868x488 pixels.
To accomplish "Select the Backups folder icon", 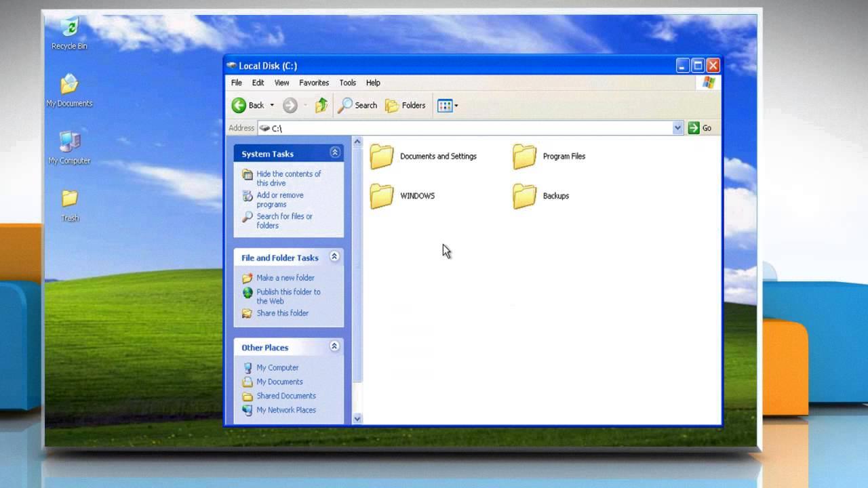I will tap(524, 196).
